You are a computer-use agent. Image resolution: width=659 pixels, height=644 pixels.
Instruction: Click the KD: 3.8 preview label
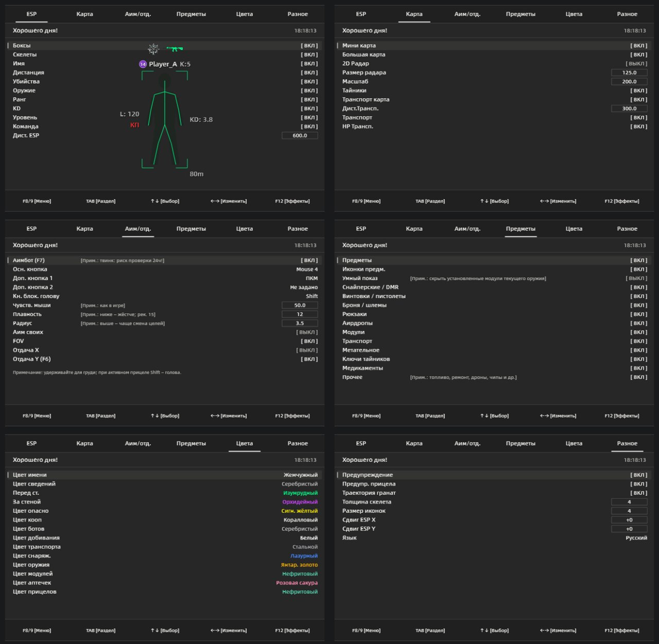point(201,119)
